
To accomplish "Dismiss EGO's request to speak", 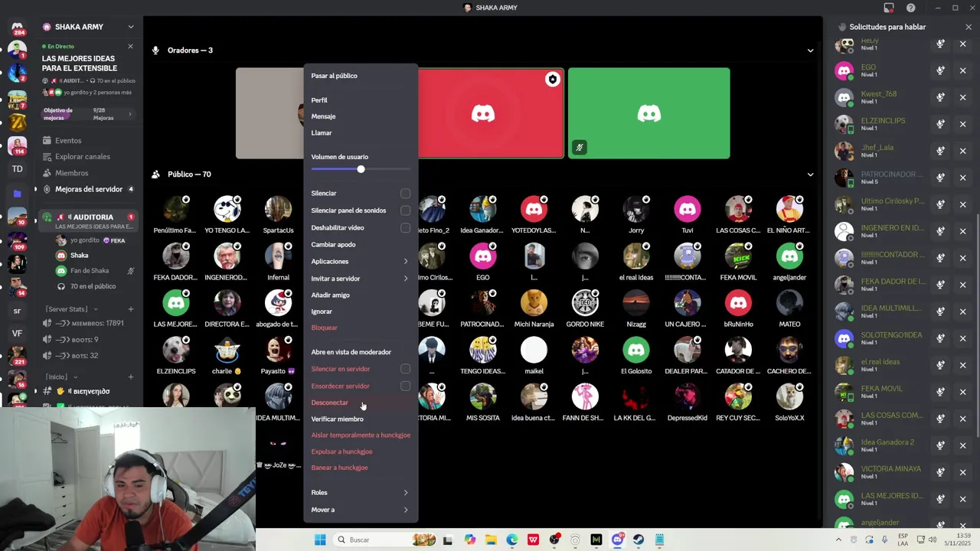I will click(x=963, y=70).
